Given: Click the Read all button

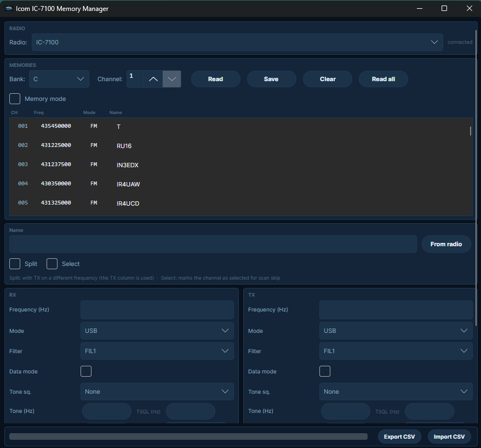Looking at the screenshot, I should [x=383, y=79].
